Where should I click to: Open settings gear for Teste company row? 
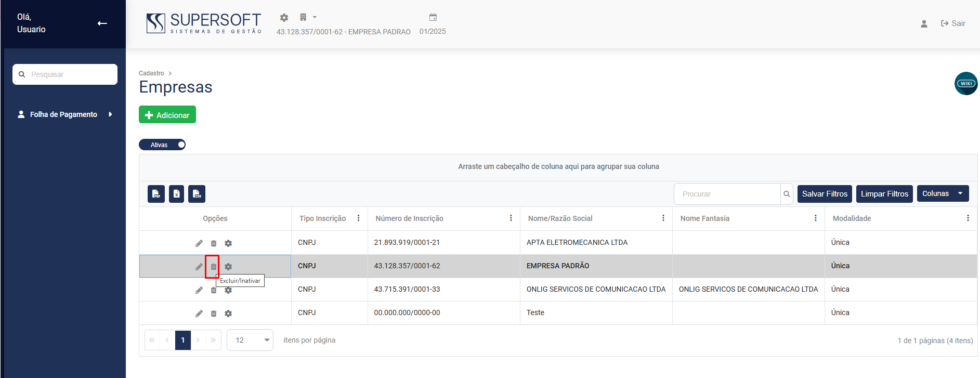tap(228, 314)
